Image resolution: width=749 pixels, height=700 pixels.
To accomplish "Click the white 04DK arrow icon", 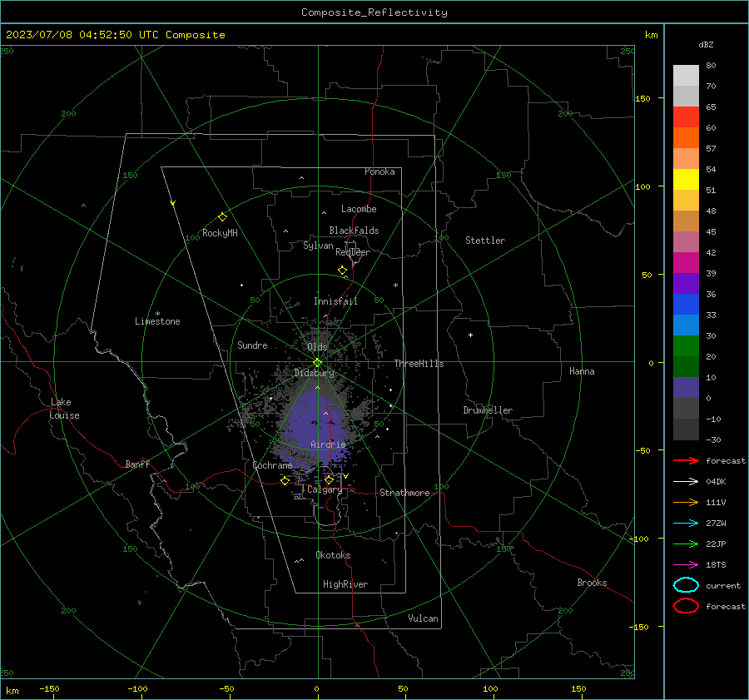I will click(686, 481).
